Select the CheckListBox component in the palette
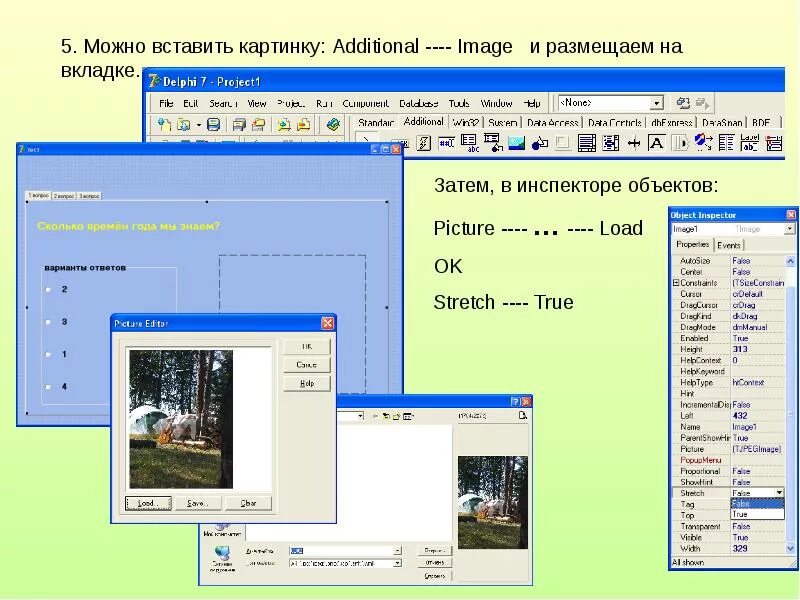800x600 pixels. pos(610,143)
